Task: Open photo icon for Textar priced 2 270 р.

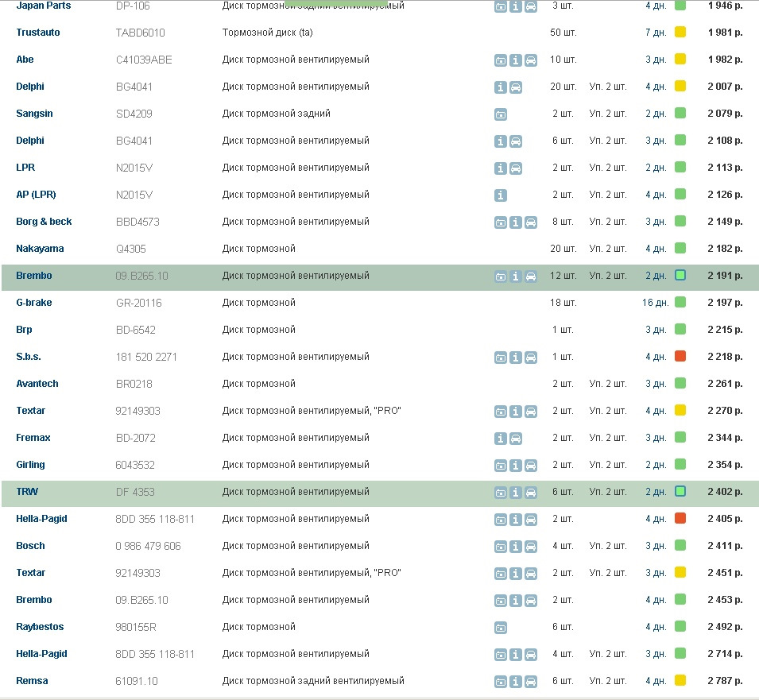Action: click(x=501, y=412)
